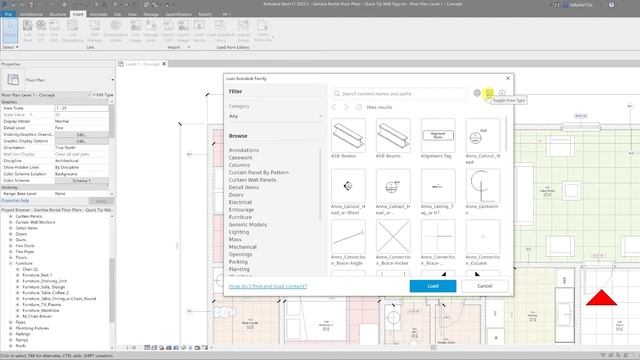Open the Select dropdown under Modify

(x=10, y=47)
